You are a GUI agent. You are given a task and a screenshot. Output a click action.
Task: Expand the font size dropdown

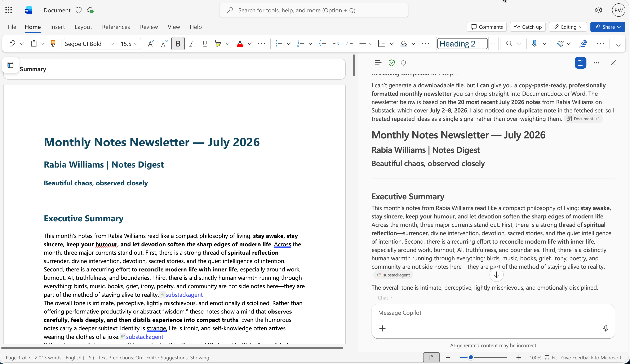[x=136, y=44]
